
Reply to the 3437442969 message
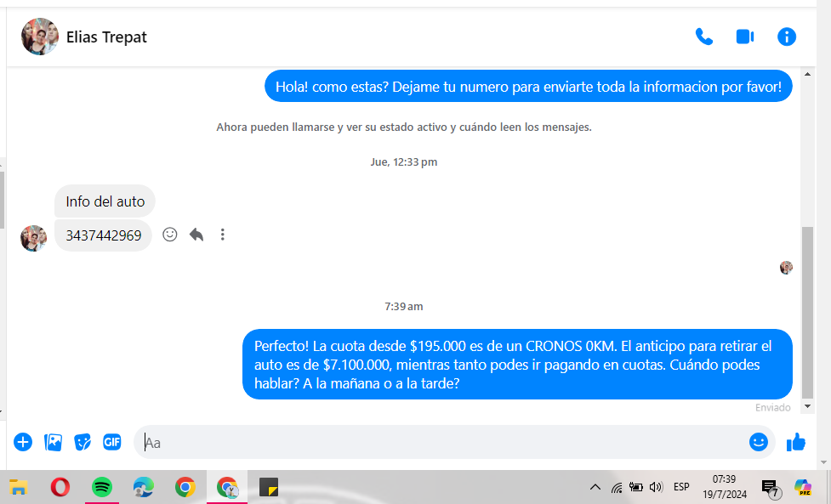point(196,235)
